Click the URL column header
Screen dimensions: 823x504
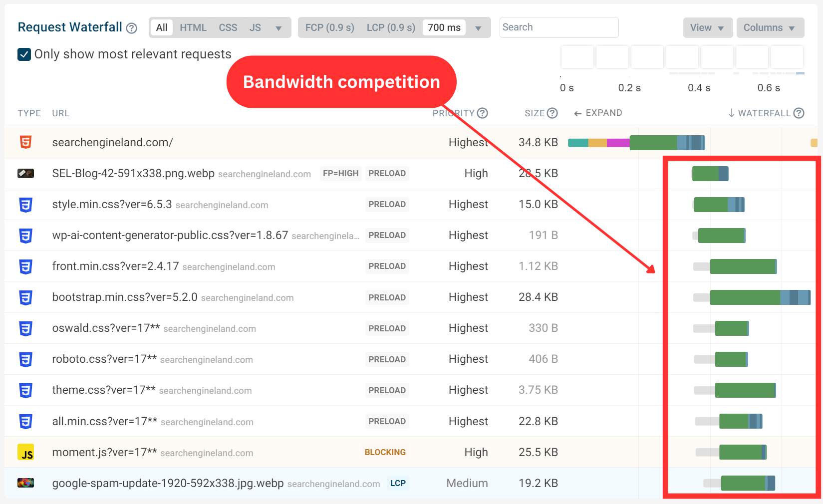pos(61,113)
